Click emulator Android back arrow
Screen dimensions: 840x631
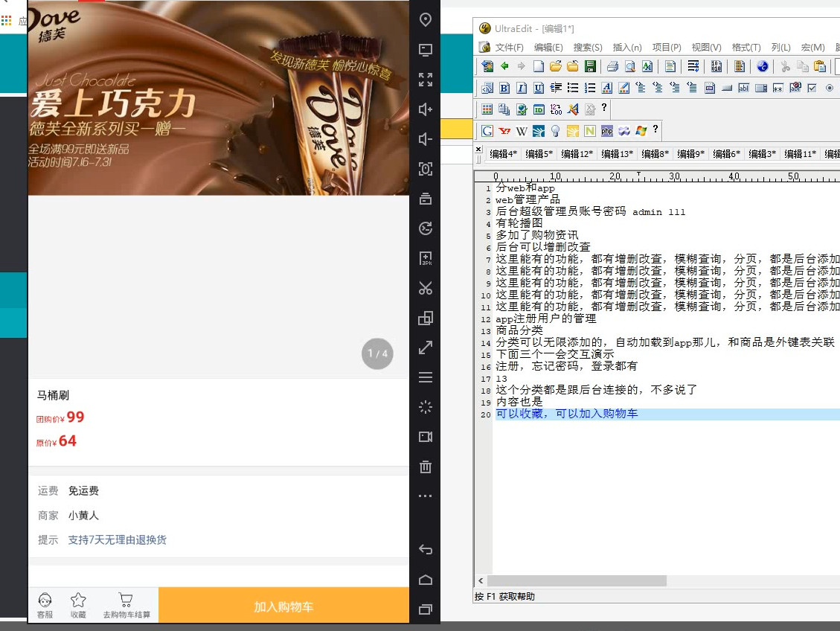pos(426,550)
